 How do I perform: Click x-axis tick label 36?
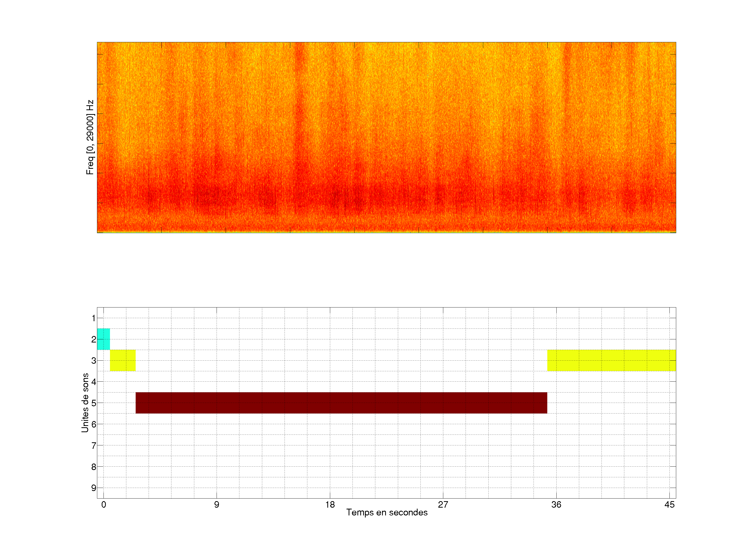click(x=556, y=505)
